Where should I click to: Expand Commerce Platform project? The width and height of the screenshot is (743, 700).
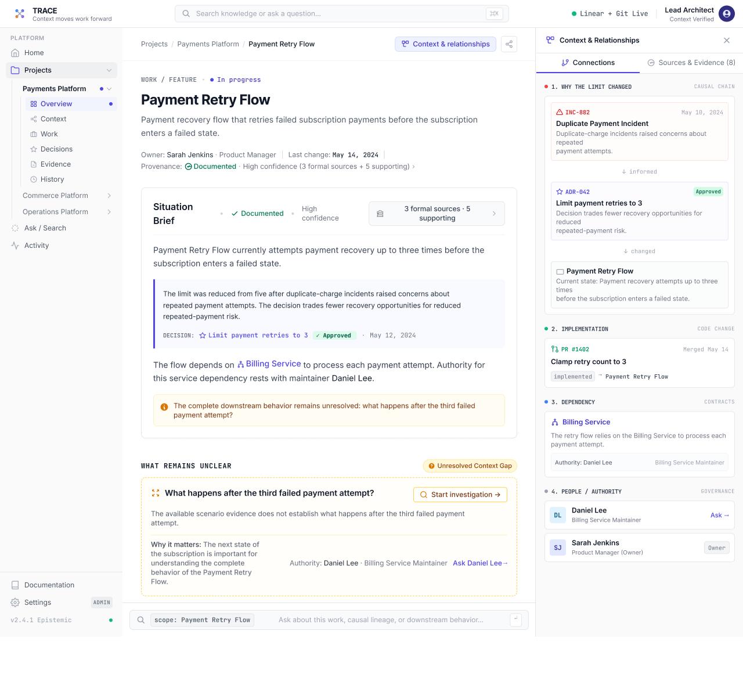109,196
